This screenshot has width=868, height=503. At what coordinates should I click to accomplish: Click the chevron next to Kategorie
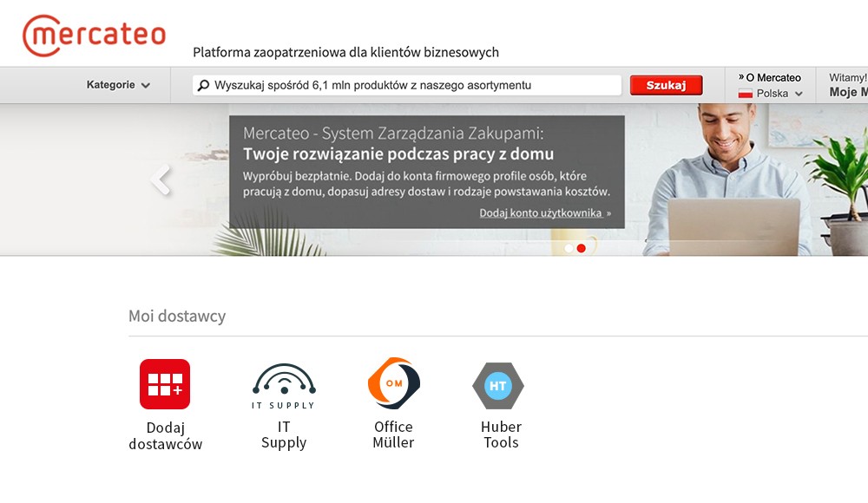coord(146,86)
